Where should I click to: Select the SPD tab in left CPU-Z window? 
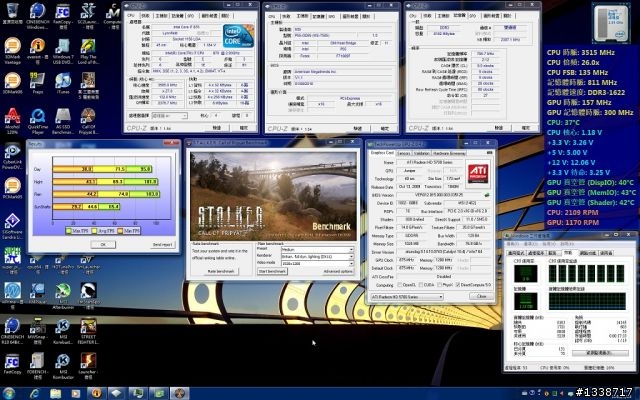click(x=191, y=16)
